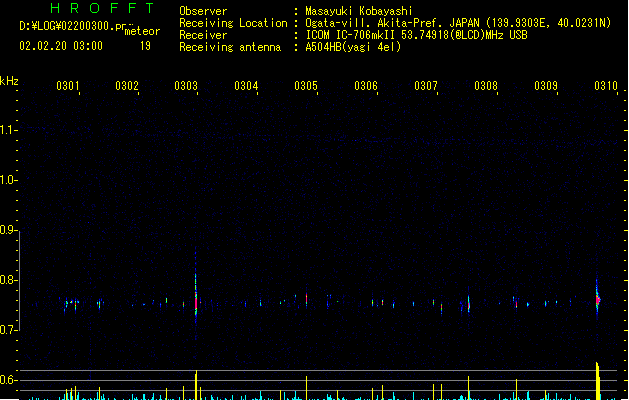Click the 0.8 kHz axis label
Image resolution: width=629 pixels, height=400 pixels.
(8, 280)
